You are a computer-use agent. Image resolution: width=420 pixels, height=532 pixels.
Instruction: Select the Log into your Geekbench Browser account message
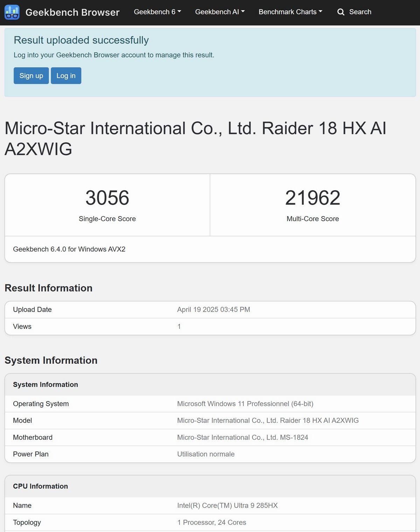[114, 55]
